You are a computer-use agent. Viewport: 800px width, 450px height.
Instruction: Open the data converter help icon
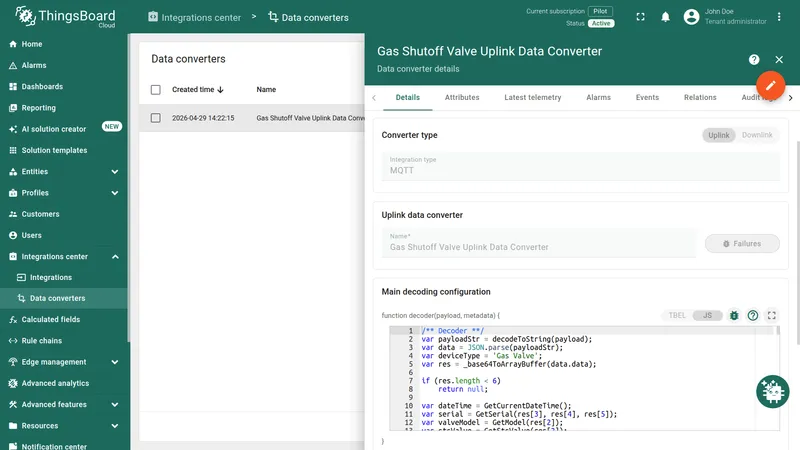(x=754, y=60)
